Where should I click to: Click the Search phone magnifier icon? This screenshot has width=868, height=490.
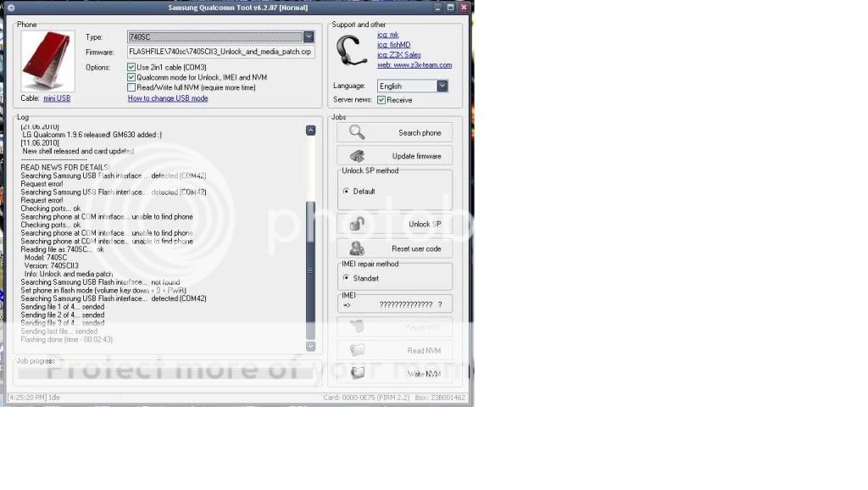357,132
